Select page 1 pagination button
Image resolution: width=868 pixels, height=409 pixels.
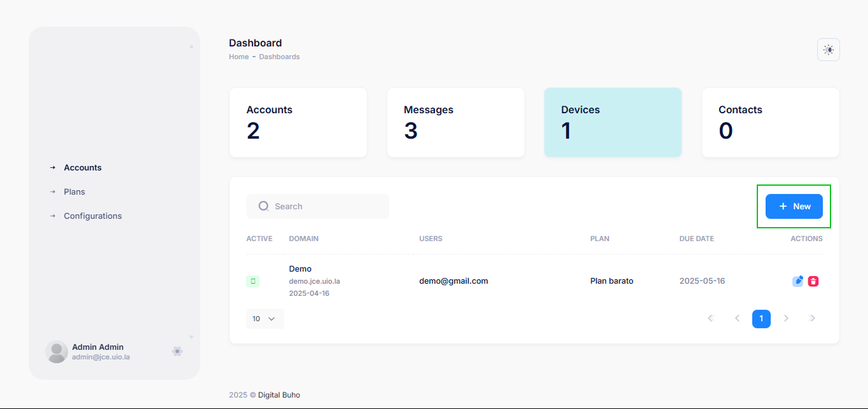[x=761, y=319]
